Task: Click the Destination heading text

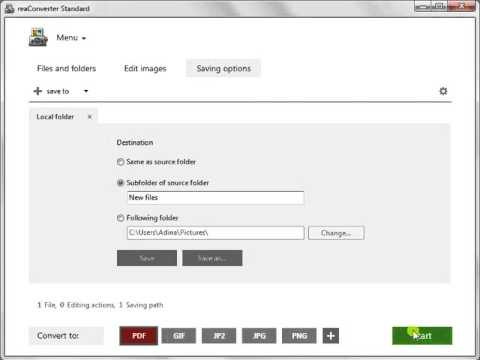Action: click(135, 143)
